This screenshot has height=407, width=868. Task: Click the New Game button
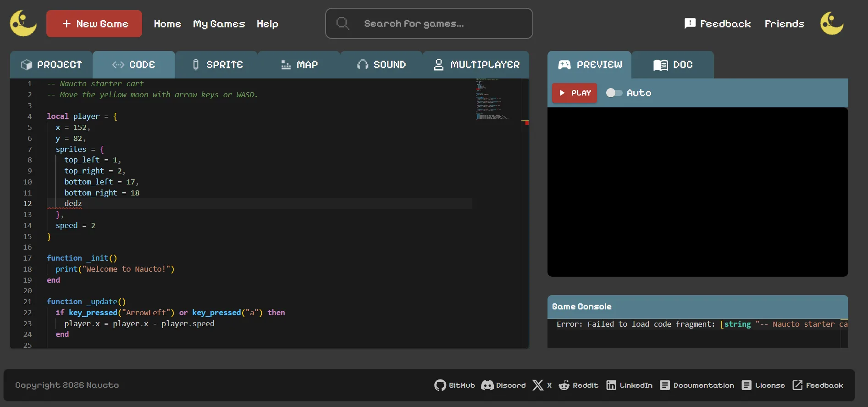[x=94, y=23]
